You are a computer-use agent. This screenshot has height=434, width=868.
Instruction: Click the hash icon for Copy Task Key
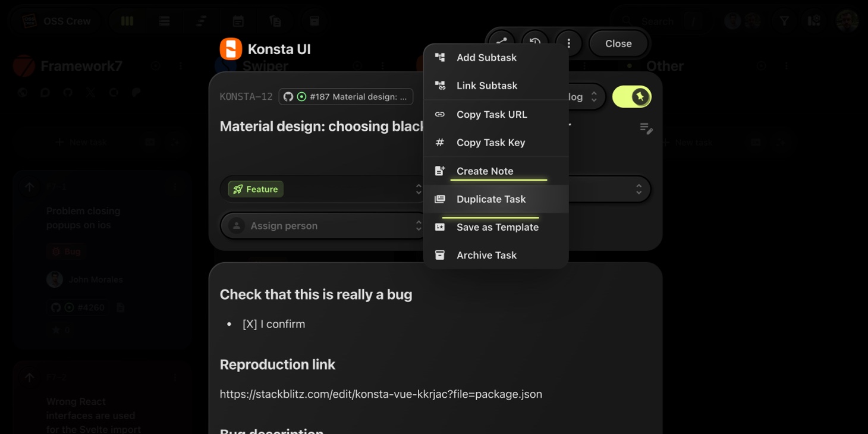pyautogui.click(x=440, y=143)
